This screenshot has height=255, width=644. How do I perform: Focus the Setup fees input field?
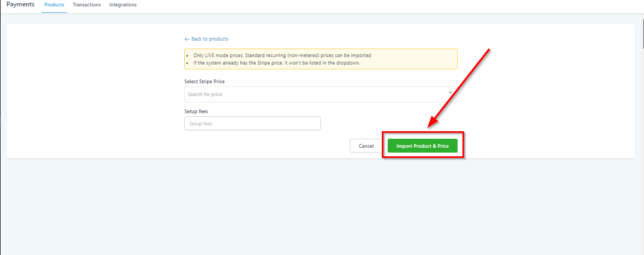(x=252, y=123)
